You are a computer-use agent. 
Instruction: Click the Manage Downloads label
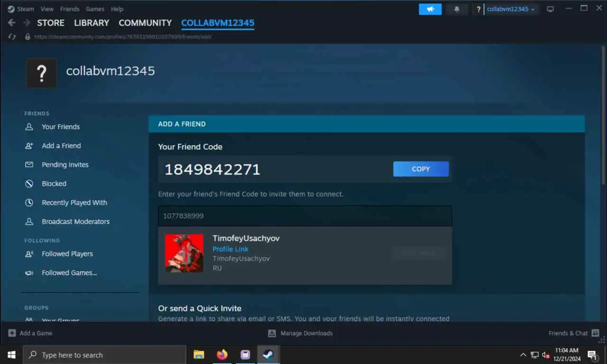click(306, 333)
